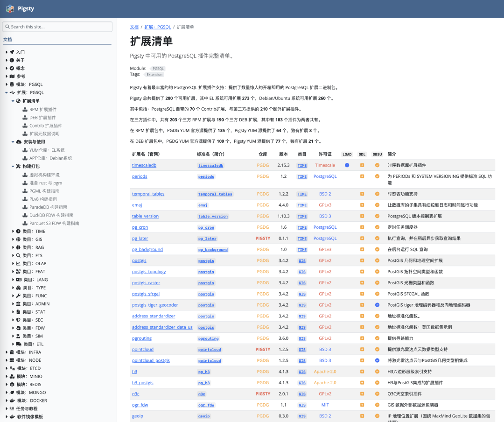The width and height of the screenshot is (504, 422).
Task: Open YUM仓库: EL系统 page
Action: pos(47,150)
